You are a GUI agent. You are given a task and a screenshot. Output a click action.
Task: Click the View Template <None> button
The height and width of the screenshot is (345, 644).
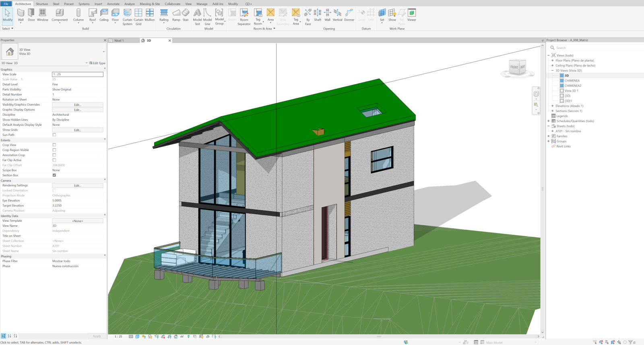[x=78, y=221]
